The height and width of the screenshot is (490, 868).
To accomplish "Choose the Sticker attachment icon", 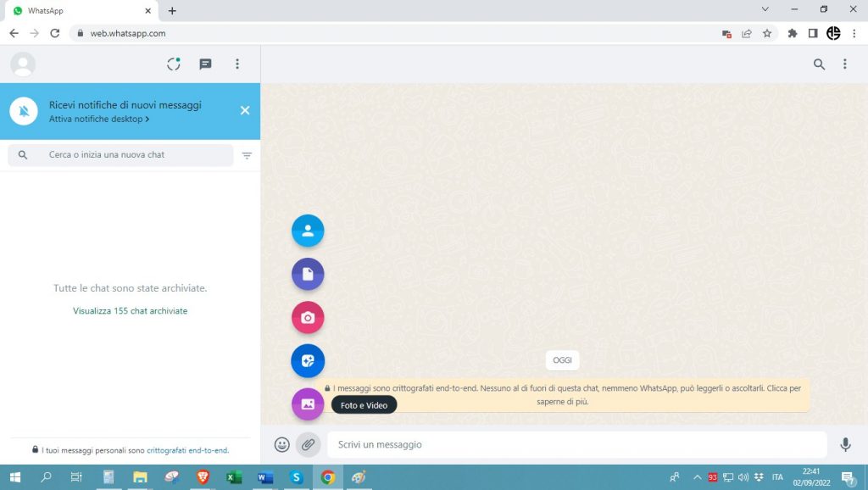I will click(x=308, y=361).
